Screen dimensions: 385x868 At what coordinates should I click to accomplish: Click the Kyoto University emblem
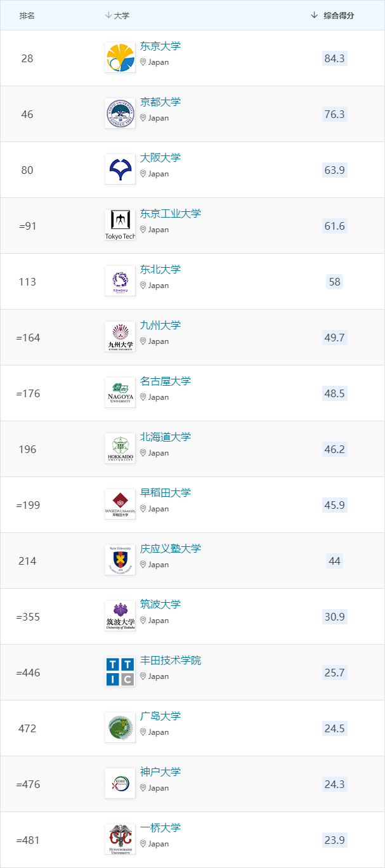120,114
